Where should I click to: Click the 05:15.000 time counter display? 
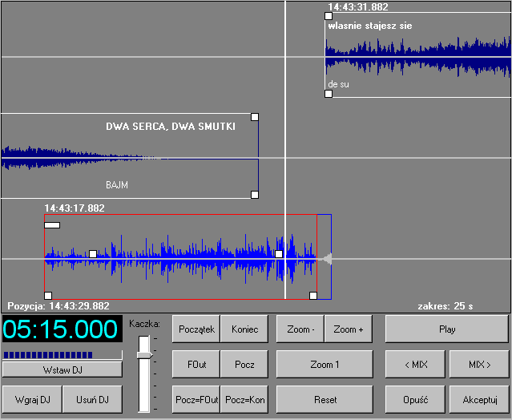pos(62,329)
